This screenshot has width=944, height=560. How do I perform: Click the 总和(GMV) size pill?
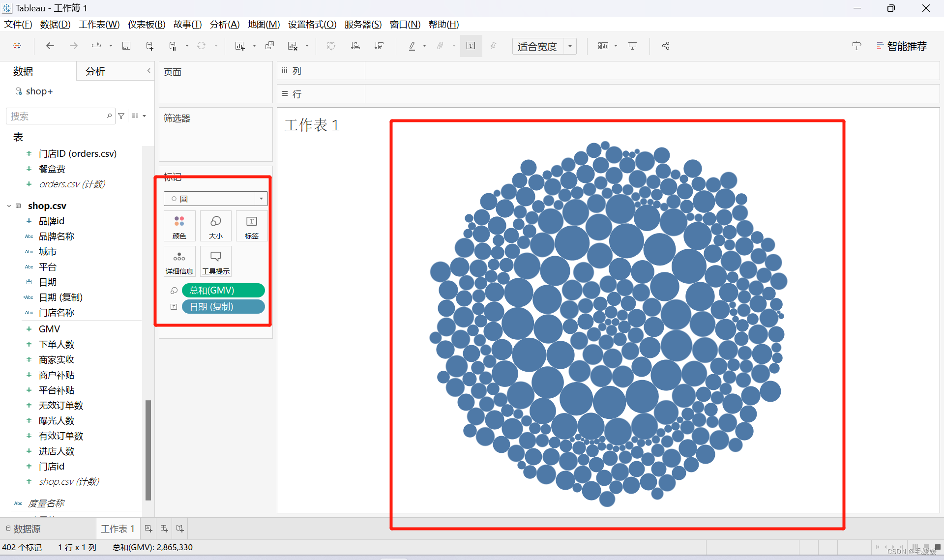(223, 290)
